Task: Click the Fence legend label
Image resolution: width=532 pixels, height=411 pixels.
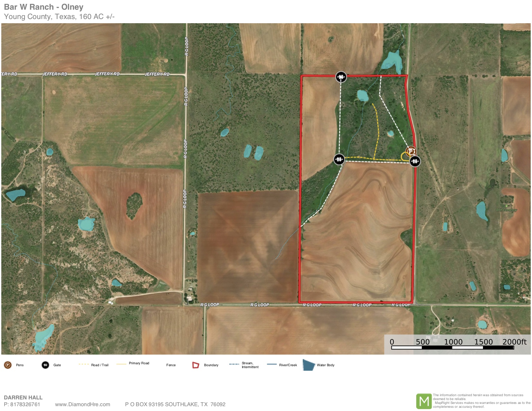Action: (x=171, y=365)
